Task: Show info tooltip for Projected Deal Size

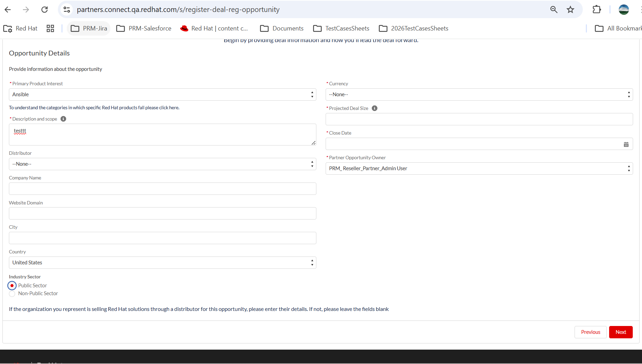Action: pyautogui.click(x=375, y=108)
